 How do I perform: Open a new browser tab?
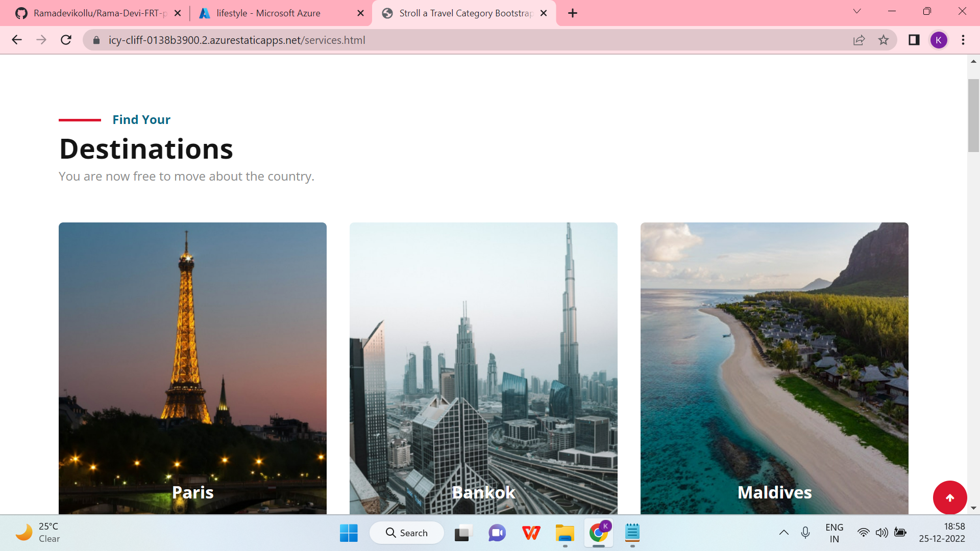click(573, 13)
